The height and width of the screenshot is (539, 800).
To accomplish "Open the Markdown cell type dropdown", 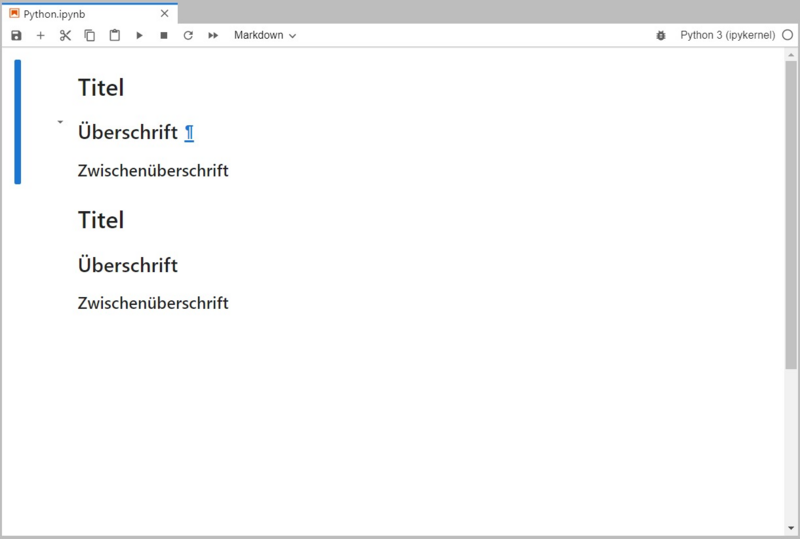I will point(265,35).
